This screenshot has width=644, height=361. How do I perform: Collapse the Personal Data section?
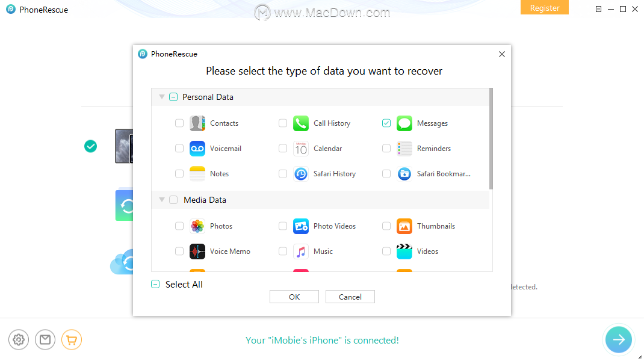pyautogui.click(x=162, y=97)
